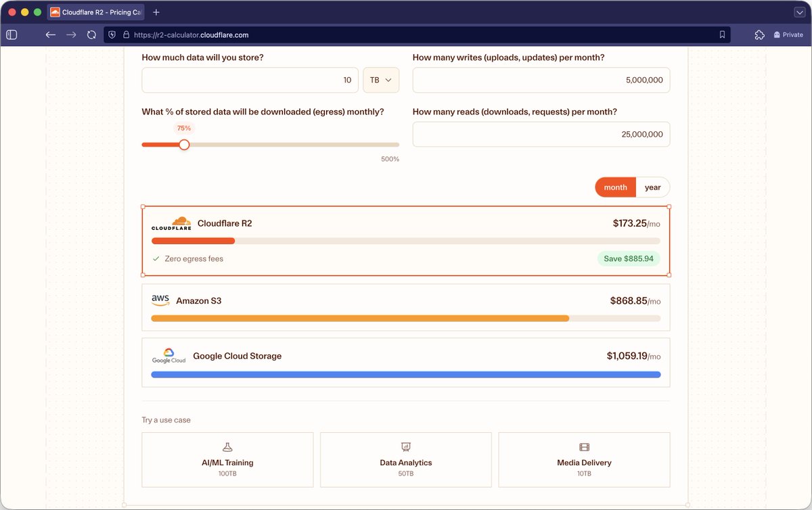
Task: Click the Cloudflare R2 orange cost bar
Action: [x=193, y=241]
